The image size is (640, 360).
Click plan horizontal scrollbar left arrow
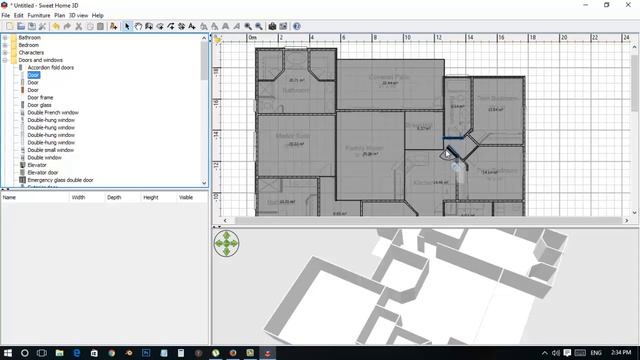pos(225,221)
